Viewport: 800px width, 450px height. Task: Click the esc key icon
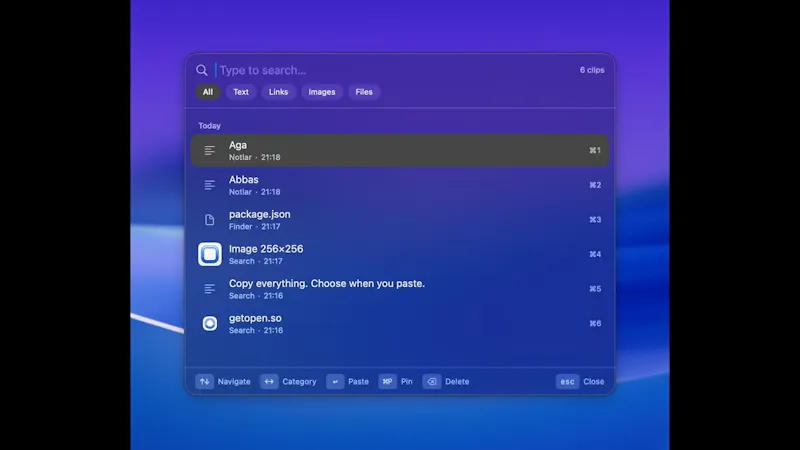(567, 382)
